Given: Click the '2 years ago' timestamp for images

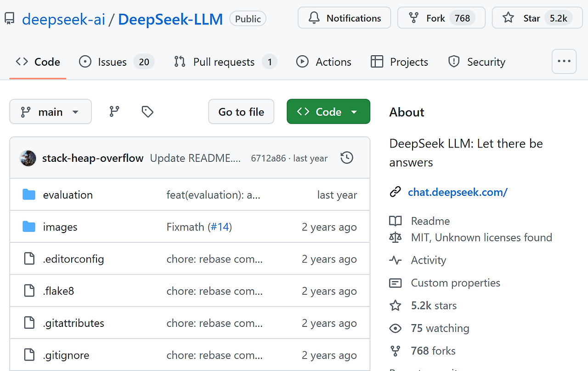Looking at the screenshot, I should [x=329, y=227].
